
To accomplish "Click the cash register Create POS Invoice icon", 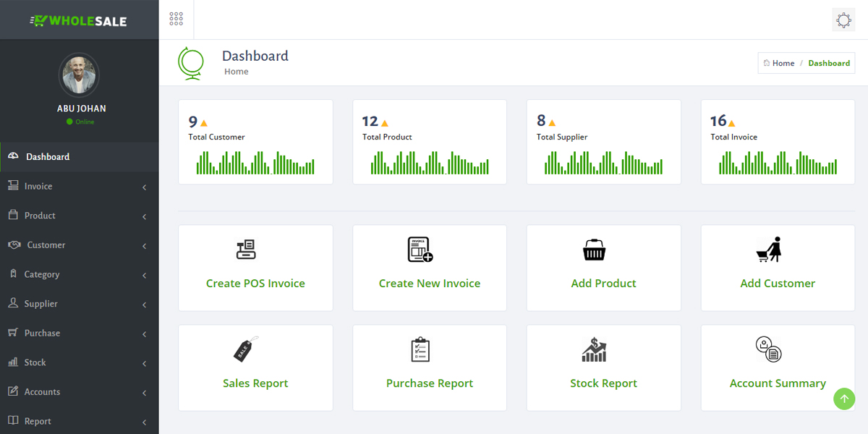I will 246,250.
